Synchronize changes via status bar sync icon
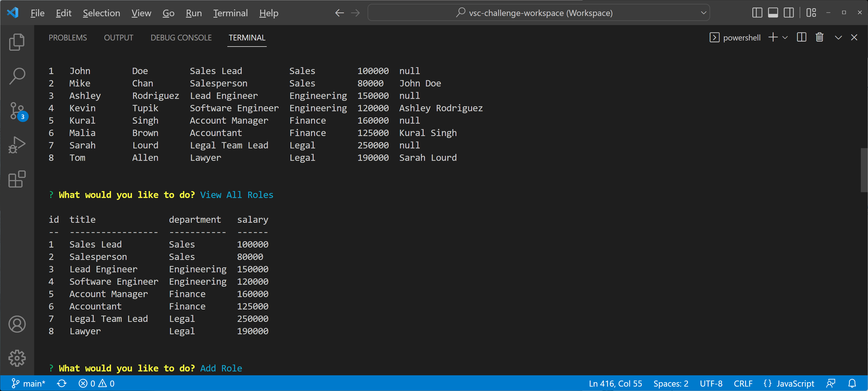Image resolution: width=868 pixels, height=391 pixels. pos(61,383)
